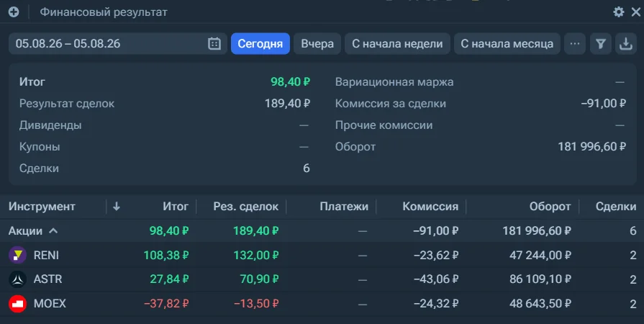Image resolution: width=644 pixels, height=324 pixels.
Task: Click the Прочие комиссии label
Action: [x=384, y=125]
